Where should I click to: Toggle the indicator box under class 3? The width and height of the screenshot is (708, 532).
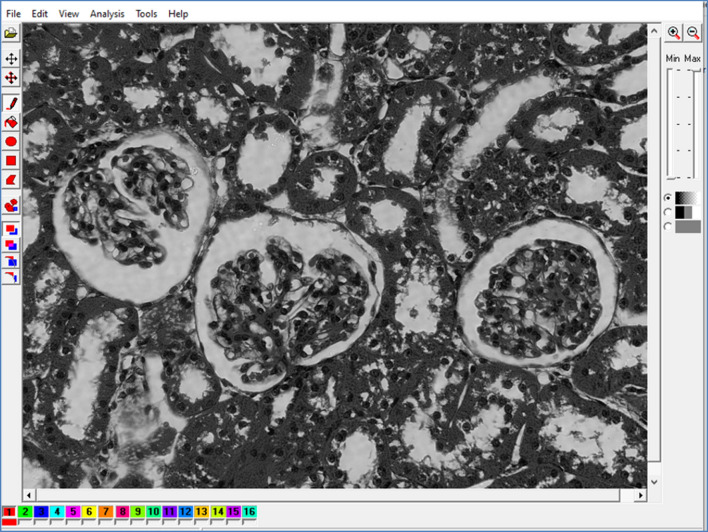click(41, 522)
